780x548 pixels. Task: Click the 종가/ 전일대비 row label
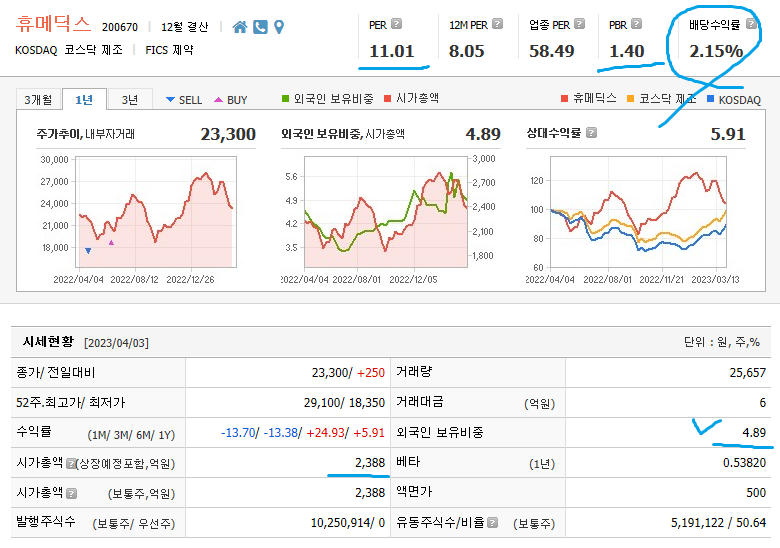pos(56,372)
